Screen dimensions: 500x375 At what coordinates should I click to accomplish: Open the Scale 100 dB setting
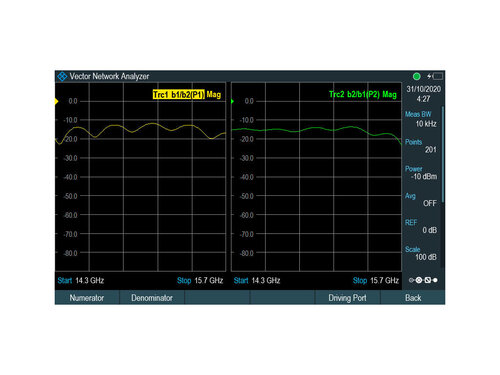point(421,253)
